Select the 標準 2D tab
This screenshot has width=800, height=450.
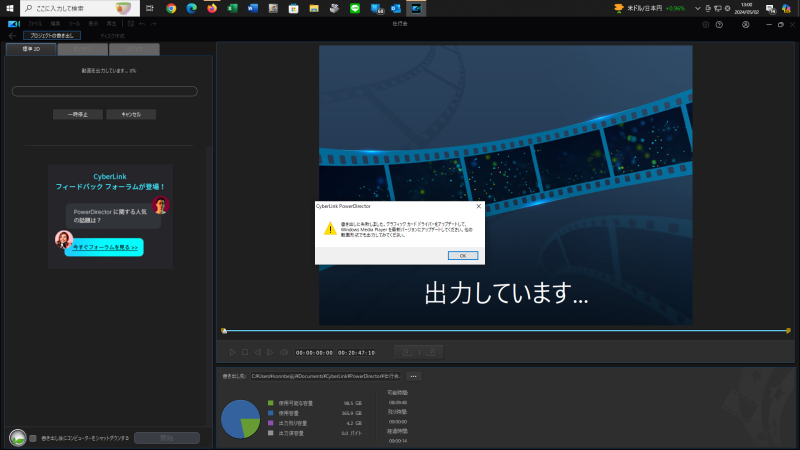click(x=31, y=49)
